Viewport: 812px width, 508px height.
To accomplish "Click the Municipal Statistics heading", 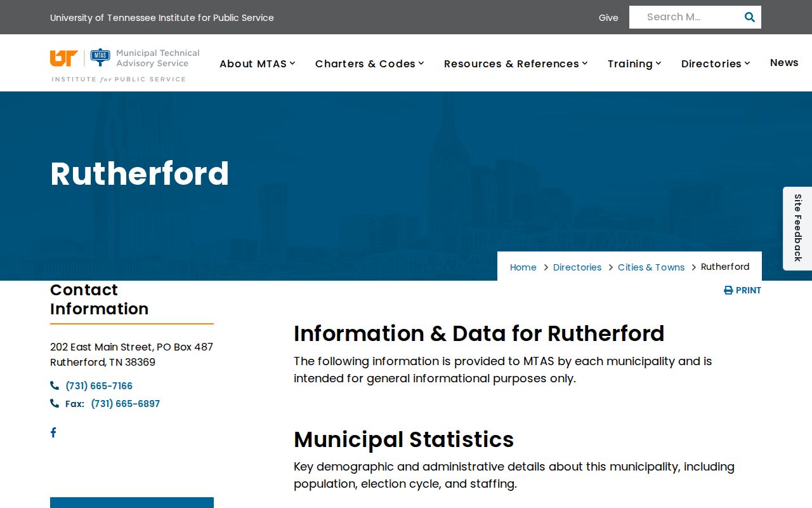I will (403, 439).
